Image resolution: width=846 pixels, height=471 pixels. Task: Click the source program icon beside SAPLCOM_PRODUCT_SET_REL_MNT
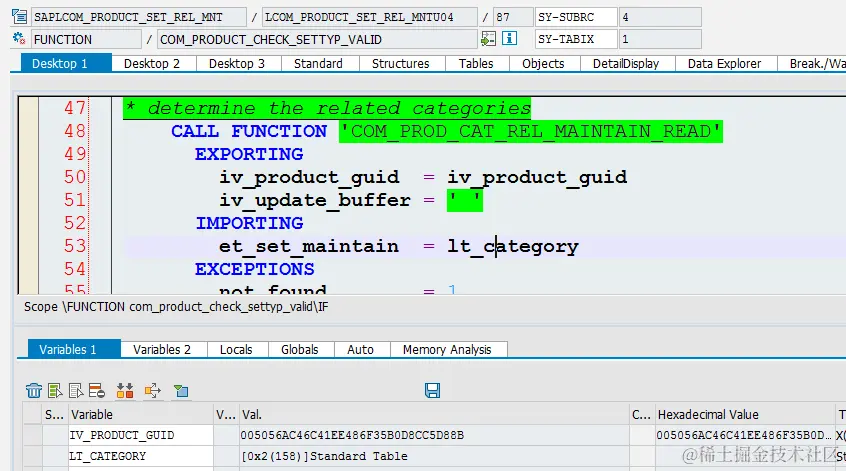click(19, 17)
